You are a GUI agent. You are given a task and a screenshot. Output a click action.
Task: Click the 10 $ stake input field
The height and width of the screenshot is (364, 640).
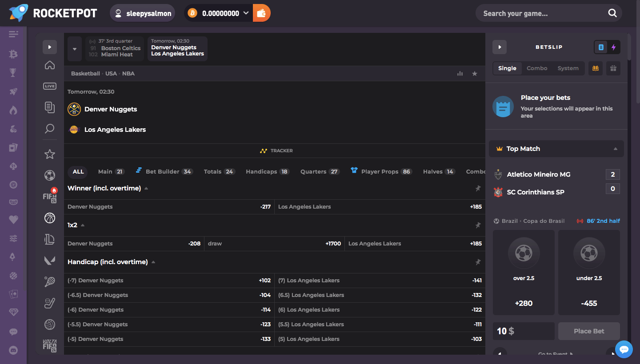pos(524,331)
